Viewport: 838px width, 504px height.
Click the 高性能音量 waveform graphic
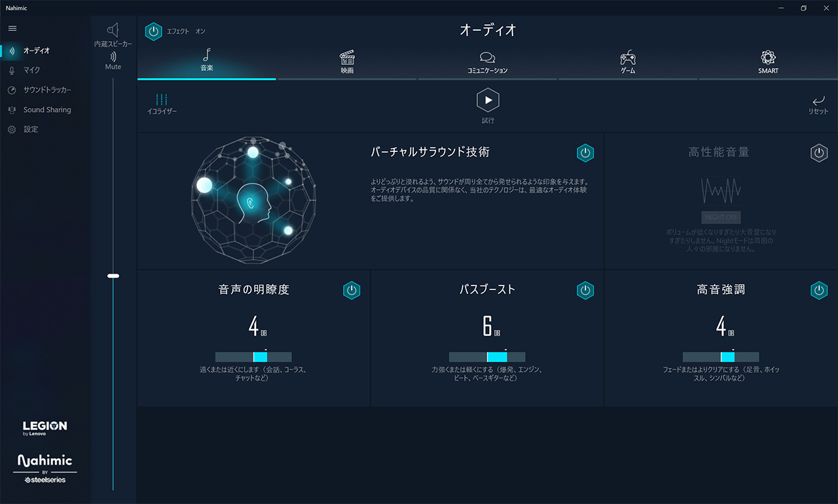pos(721,190)
